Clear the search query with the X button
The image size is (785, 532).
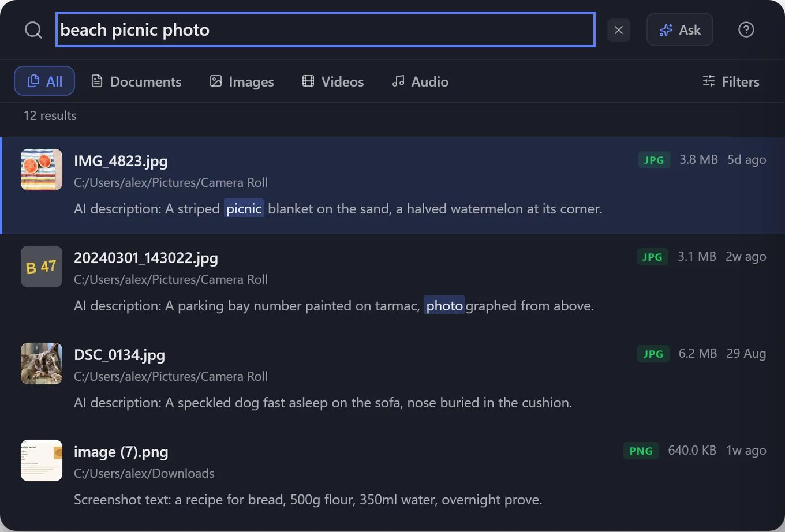tap(619, 30)
